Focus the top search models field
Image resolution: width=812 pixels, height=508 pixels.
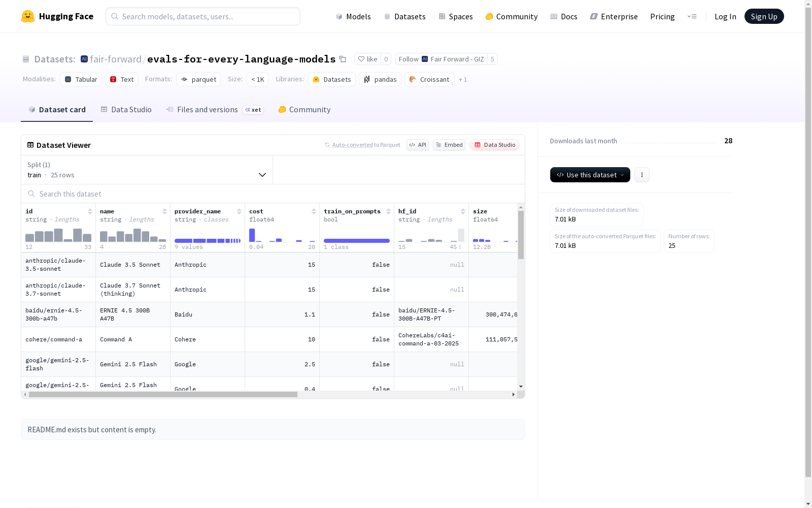tap(203, 16)
